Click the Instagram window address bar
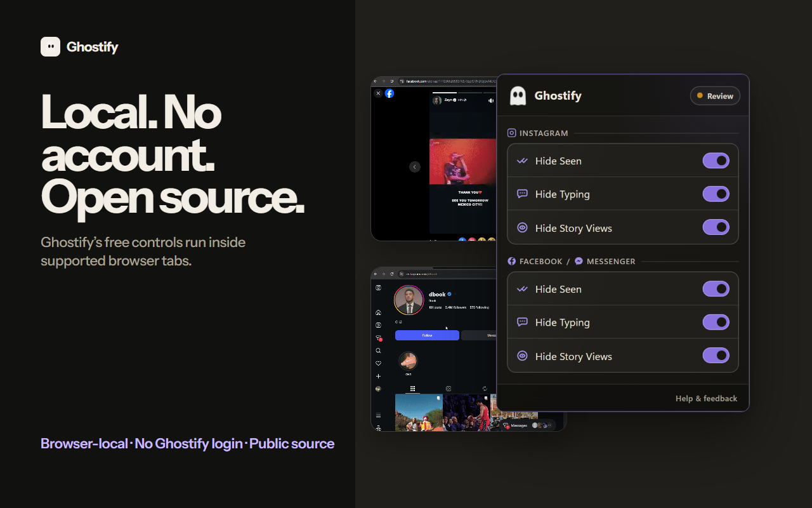The height and width of the screenshot is (508, 812). pos(448,274)
